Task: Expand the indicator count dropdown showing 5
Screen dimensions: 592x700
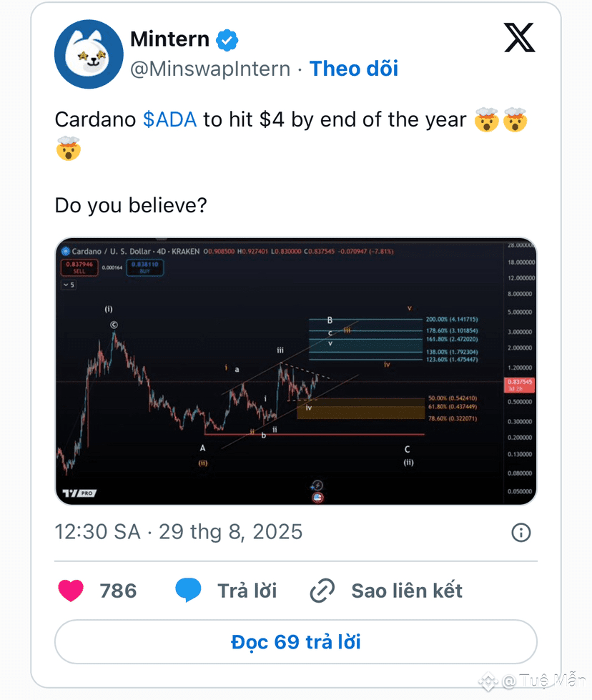Action: pyautogui.click(x=69, y=285)
